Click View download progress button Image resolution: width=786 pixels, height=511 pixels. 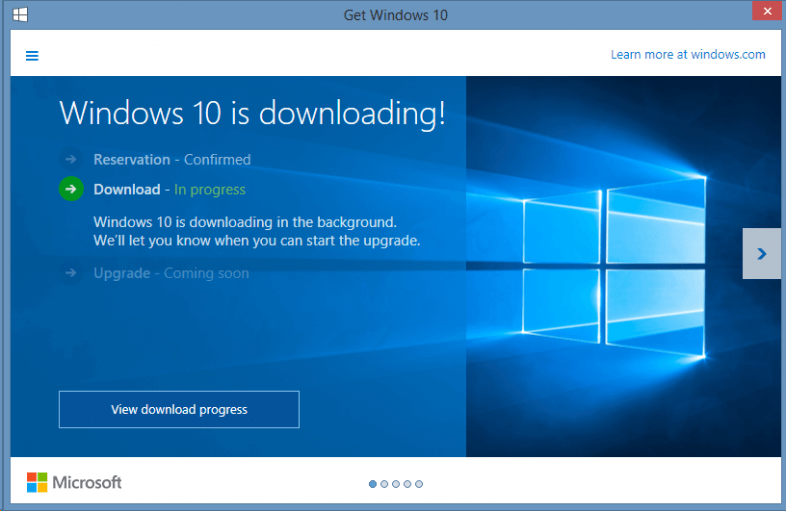coord(179,409)
